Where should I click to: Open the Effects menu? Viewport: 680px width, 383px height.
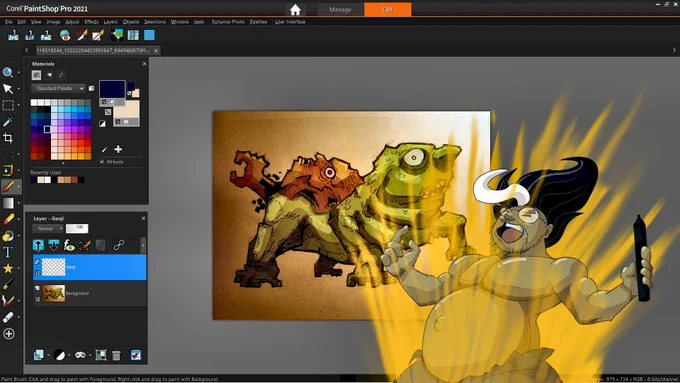[x=92, y=22]
